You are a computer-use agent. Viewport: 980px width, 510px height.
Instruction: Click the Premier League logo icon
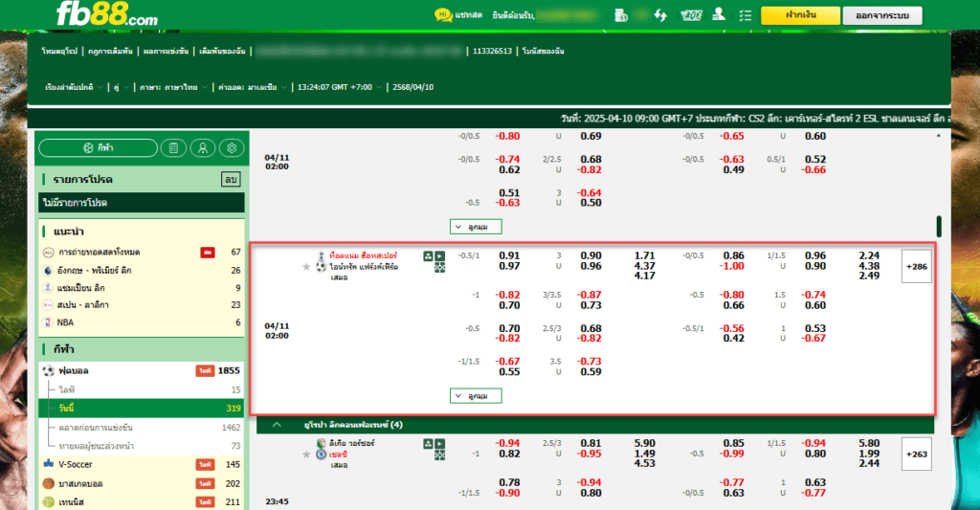(48, 271)
